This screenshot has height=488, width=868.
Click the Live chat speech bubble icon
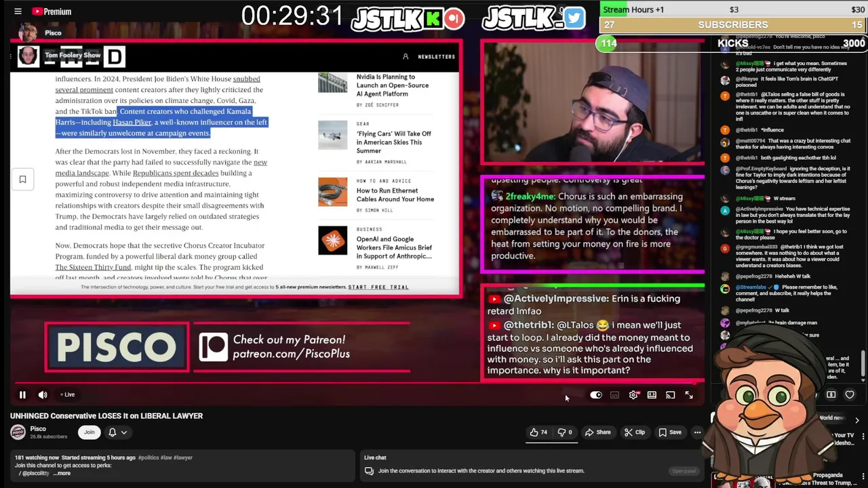pos(369,470)
